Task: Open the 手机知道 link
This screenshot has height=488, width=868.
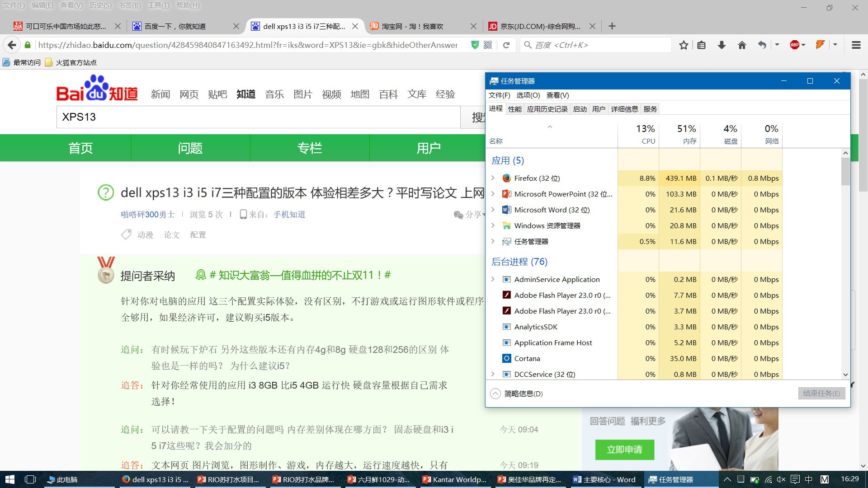Action: (x=289, y=214)
